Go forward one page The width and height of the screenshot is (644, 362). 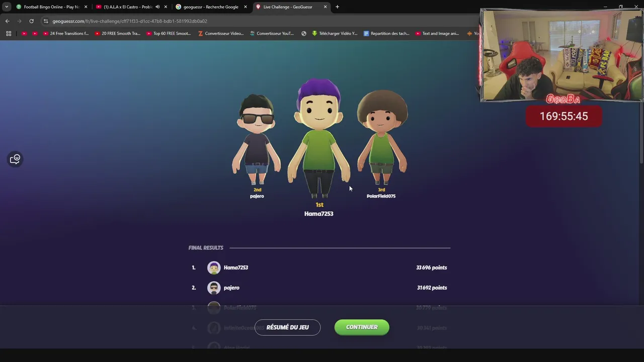click(x=19, y=21)
